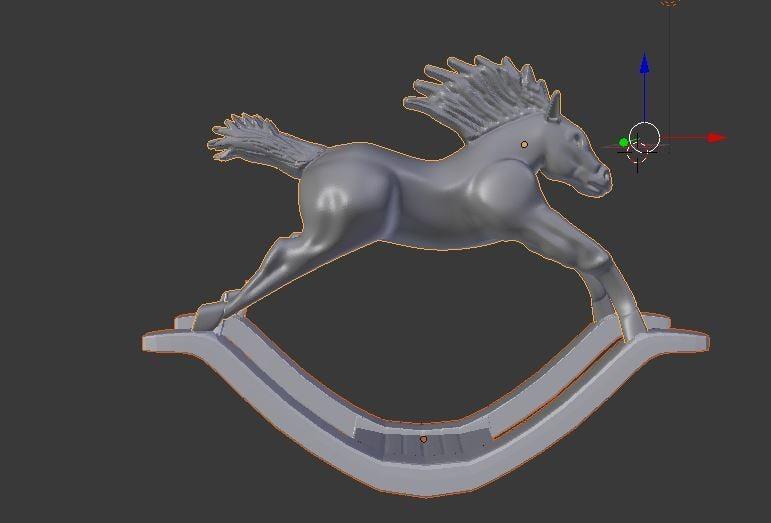Click the white circle of the transform gizmo

tap(644, 137)
